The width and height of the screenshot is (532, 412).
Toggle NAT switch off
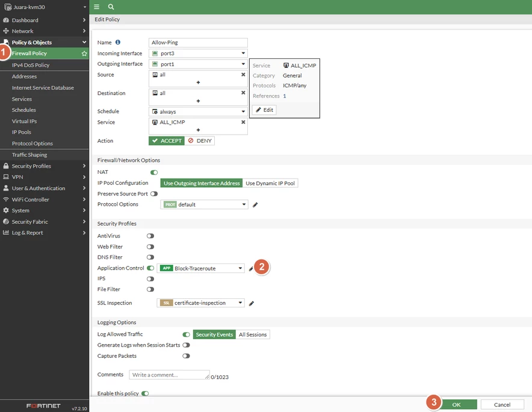coord(154,172)
